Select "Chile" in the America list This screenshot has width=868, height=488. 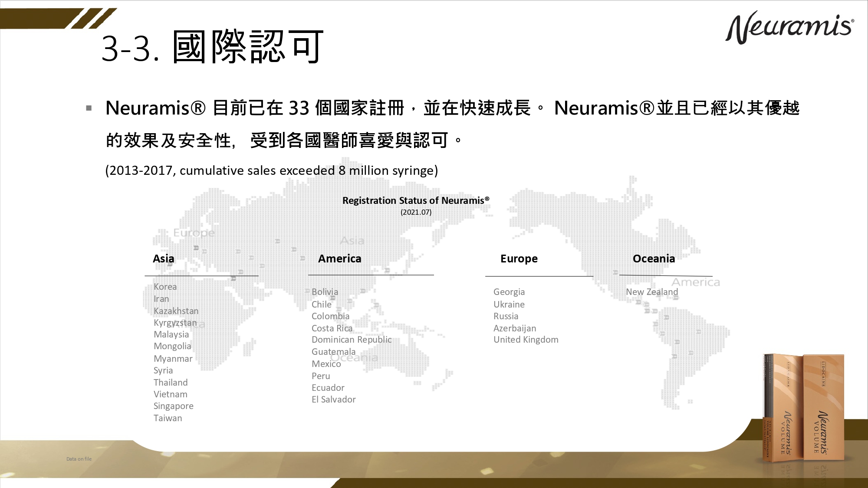point(321,305)
